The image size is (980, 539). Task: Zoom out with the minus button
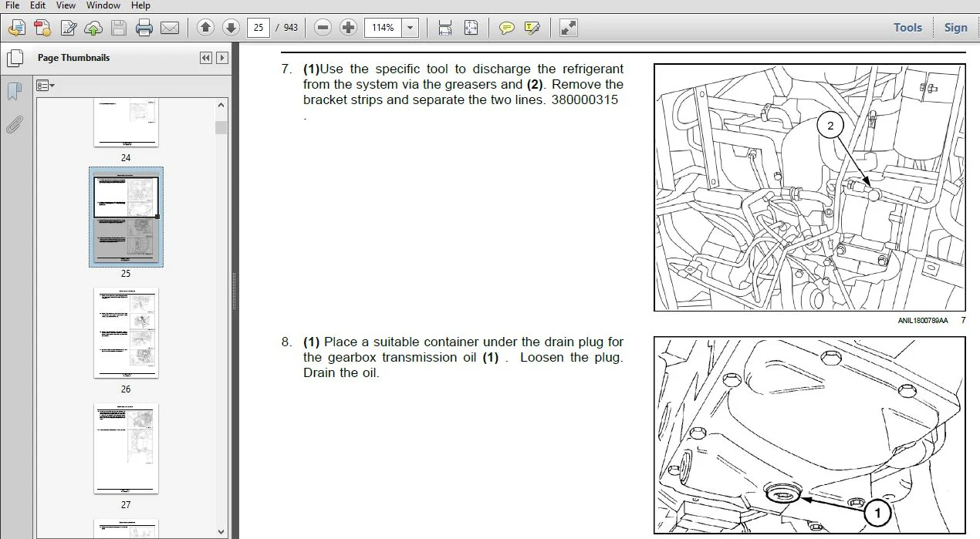[323, 28]
